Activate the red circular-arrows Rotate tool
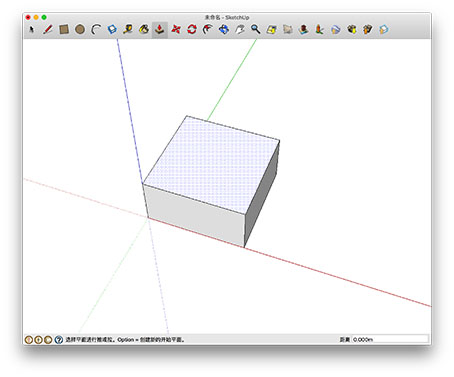Screen dimensions: 454x377 pos(192,29)
